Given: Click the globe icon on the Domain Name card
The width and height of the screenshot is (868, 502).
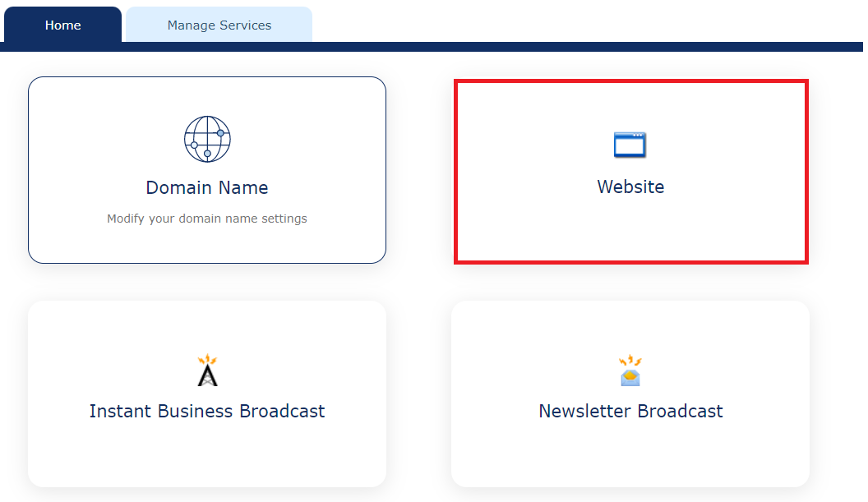Looking at the screenshot, I should (206, 138).
